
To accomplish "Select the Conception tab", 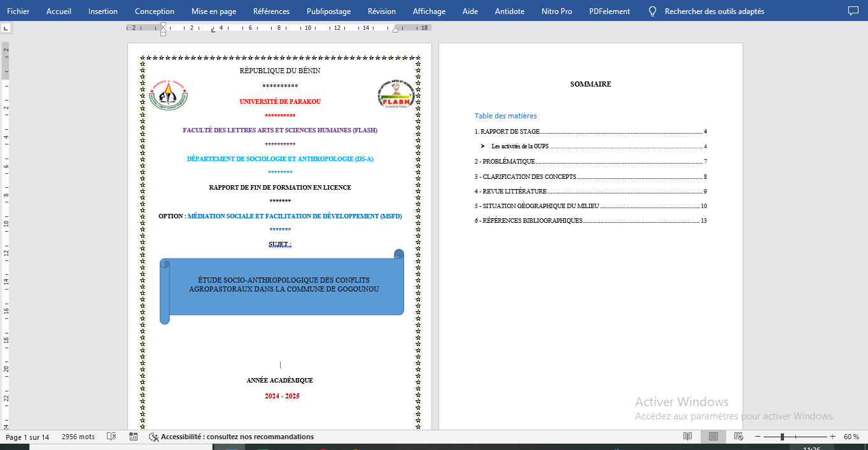I will [x=155, y=11].
